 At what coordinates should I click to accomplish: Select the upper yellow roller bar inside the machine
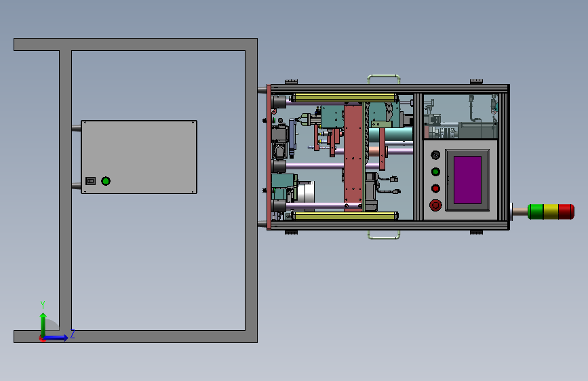(345, 98)
